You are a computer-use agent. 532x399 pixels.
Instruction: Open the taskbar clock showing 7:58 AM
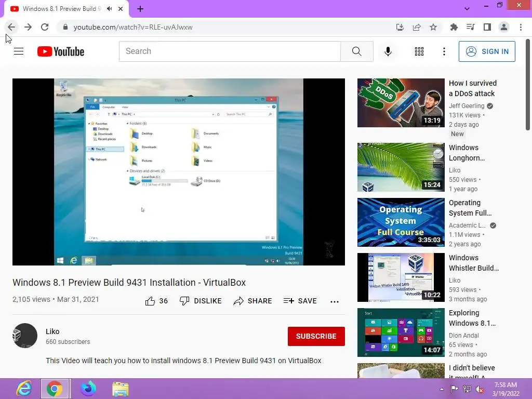click(506, 389)
